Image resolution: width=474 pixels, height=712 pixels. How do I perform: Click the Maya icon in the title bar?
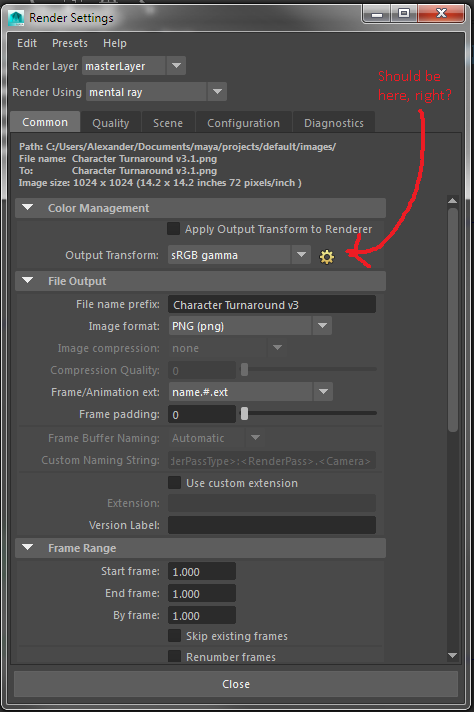click(x=16, y=18)
